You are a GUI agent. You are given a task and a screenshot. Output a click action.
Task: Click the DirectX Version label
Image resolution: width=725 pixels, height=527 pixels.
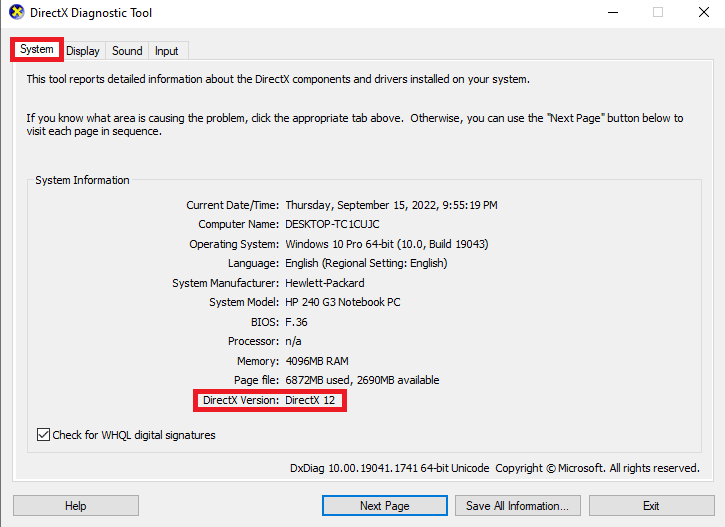click(x=241, y=400)
